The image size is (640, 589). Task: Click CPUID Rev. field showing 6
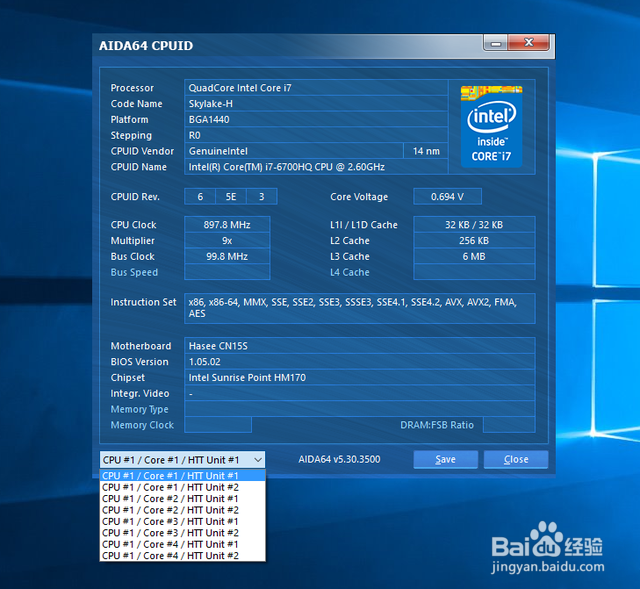pyautogui.click(x=200, y=197)
